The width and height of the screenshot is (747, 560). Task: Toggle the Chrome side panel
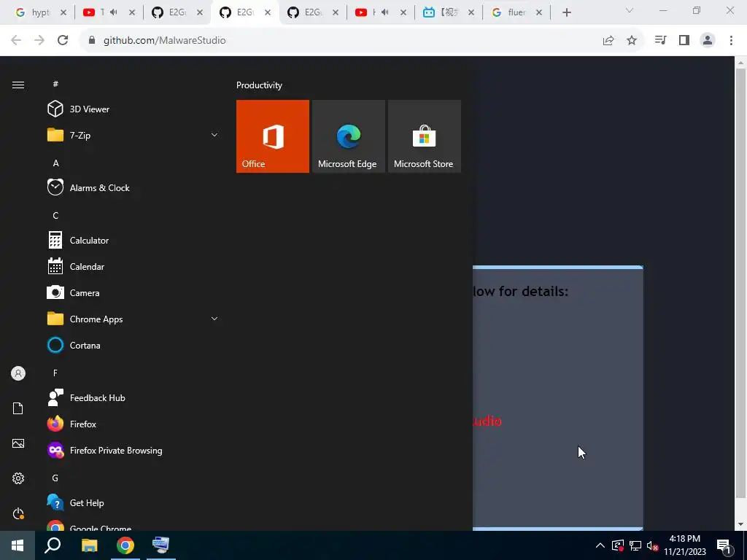684,41
